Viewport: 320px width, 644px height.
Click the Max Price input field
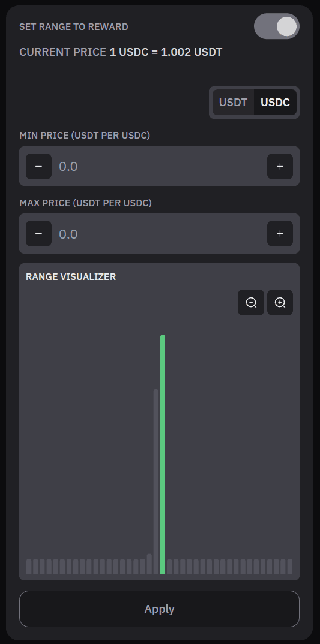coord(159,234)
